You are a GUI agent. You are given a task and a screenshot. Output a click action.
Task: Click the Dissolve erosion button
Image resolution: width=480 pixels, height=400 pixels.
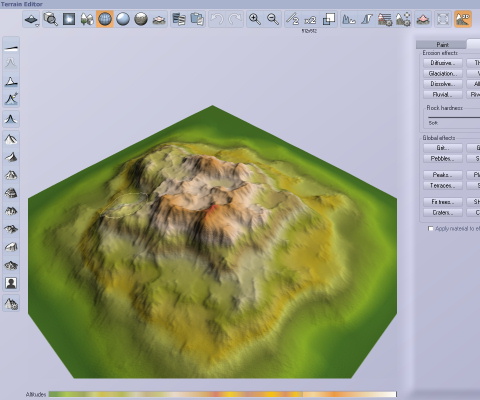click(443, 84)
